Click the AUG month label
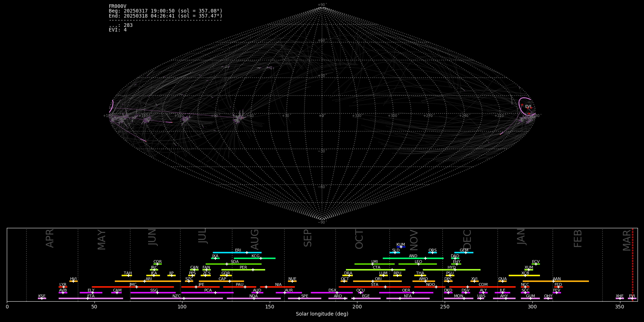The image size is (644, 322). pyautogui.click(x=255, y=240)
